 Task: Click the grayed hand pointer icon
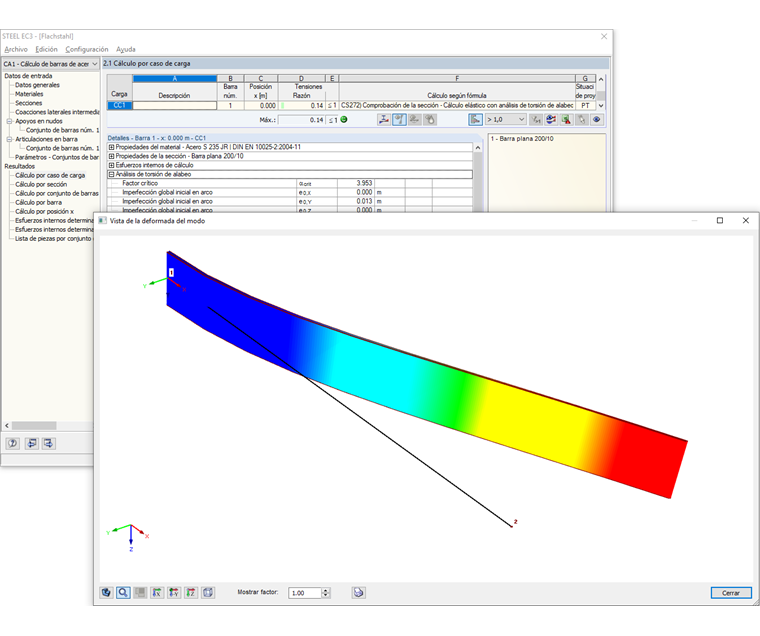(430, 119)
